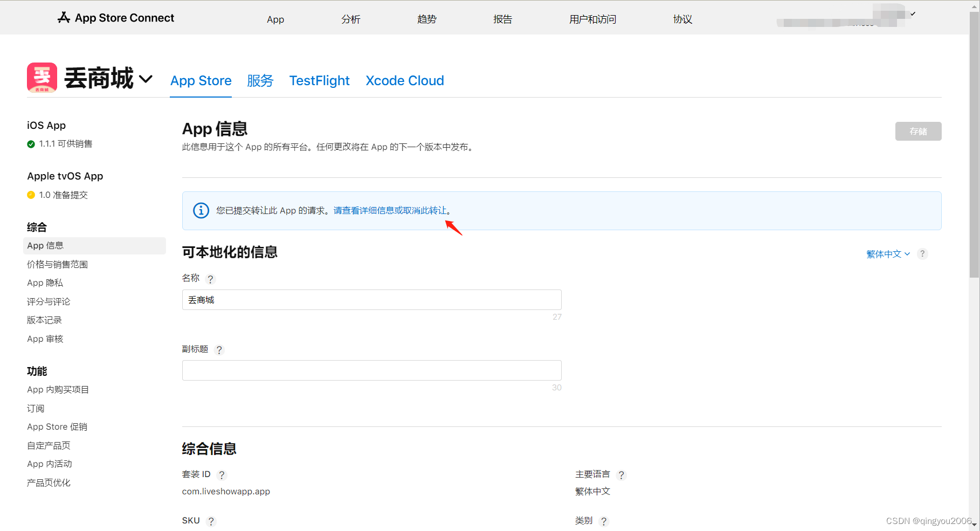Open 价格与销售范围 in sidebar
The height and width of the screenshot is (531, 980).
click(x=58, y=265)
